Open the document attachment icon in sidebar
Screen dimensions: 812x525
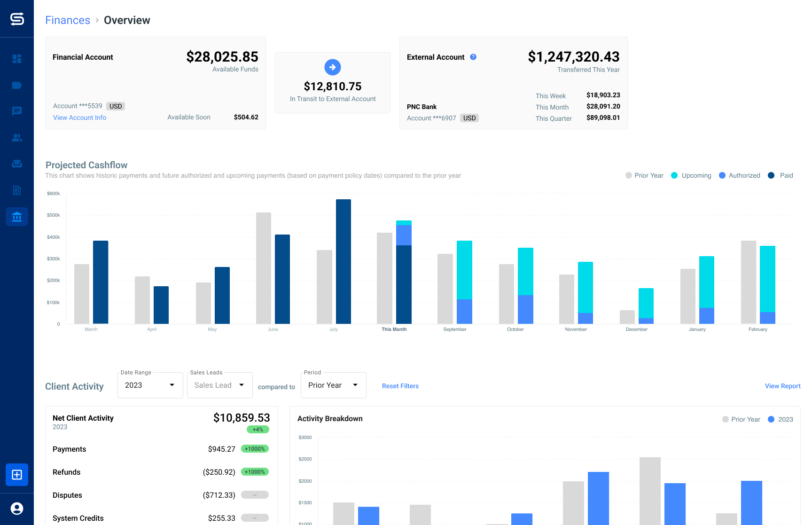[x=17, y=190]
